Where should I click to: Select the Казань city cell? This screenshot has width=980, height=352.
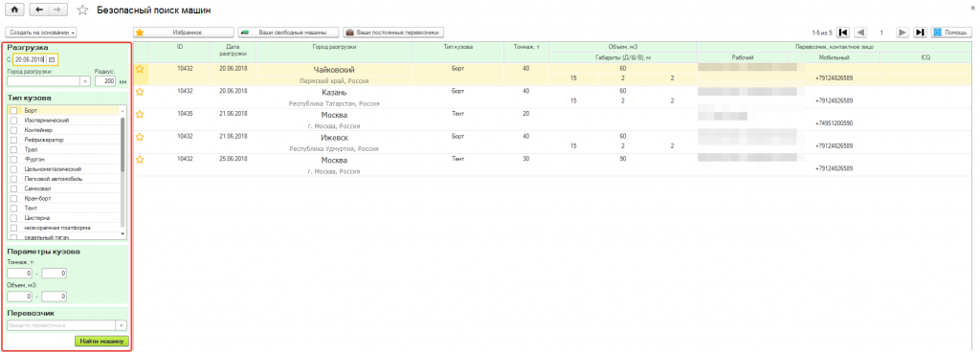(x=334, y=92)
